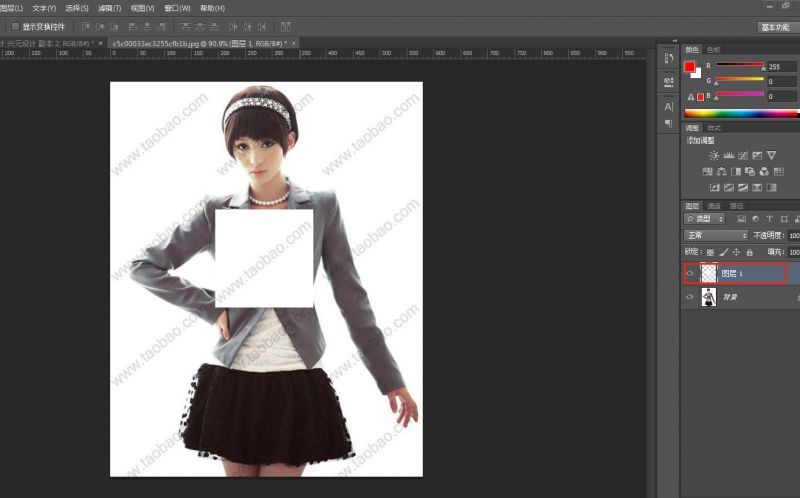The height and width of the screenshot is (498, 800).
Task: Switch to the 色板 tab
Action: 713,49
